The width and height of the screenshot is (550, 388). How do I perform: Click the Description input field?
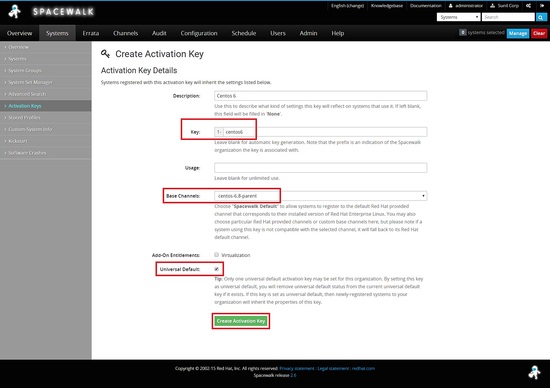321,96
